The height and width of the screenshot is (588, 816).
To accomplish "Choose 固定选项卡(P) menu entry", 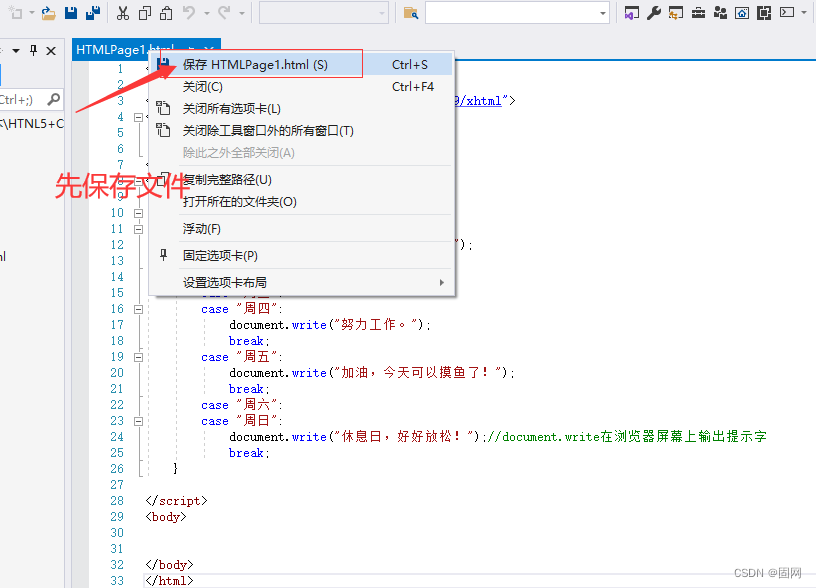I will (302, 255).
